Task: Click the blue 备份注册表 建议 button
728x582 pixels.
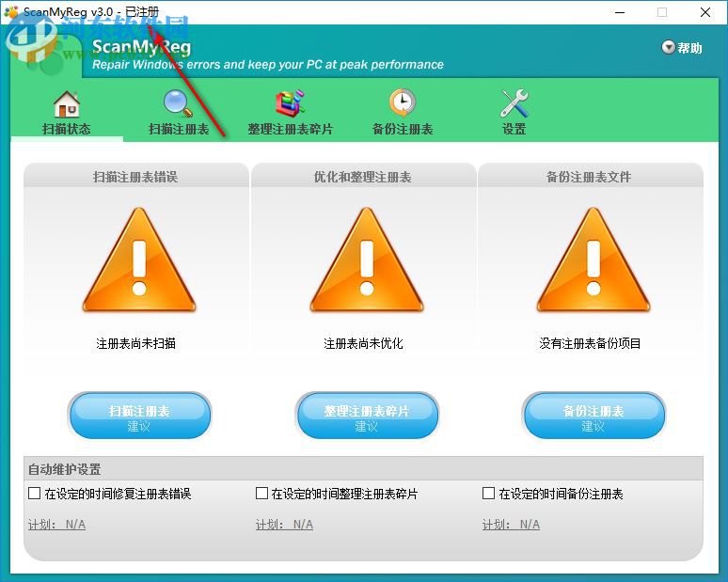Action: pyautogui.click(x=593, y=416)
